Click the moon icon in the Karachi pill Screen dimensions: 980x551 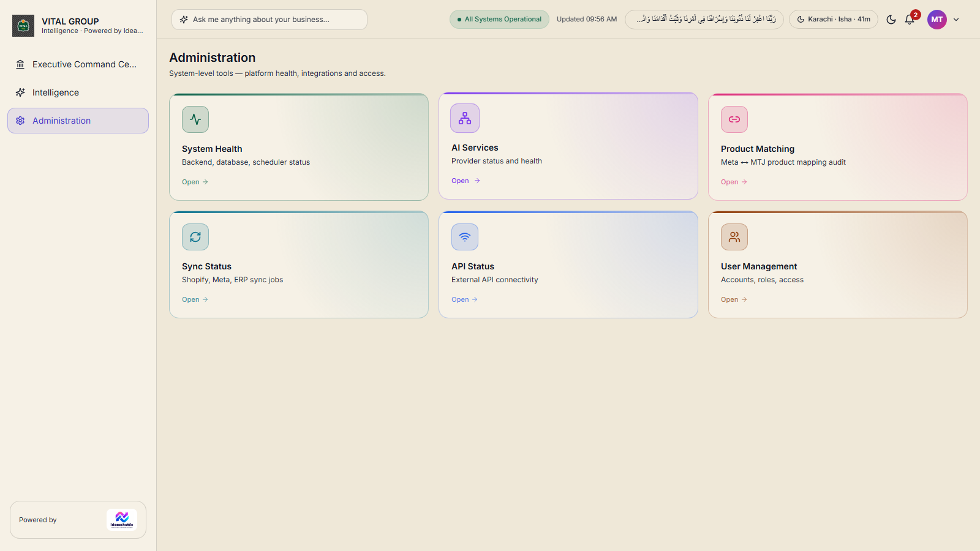click(x=801, y=20)
